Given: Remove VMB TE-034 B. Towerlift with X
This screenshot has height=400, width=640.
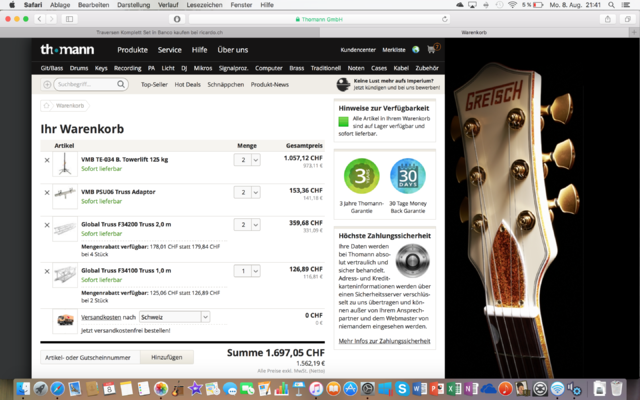Looking at the screenshot, I should tap(47, 160).
